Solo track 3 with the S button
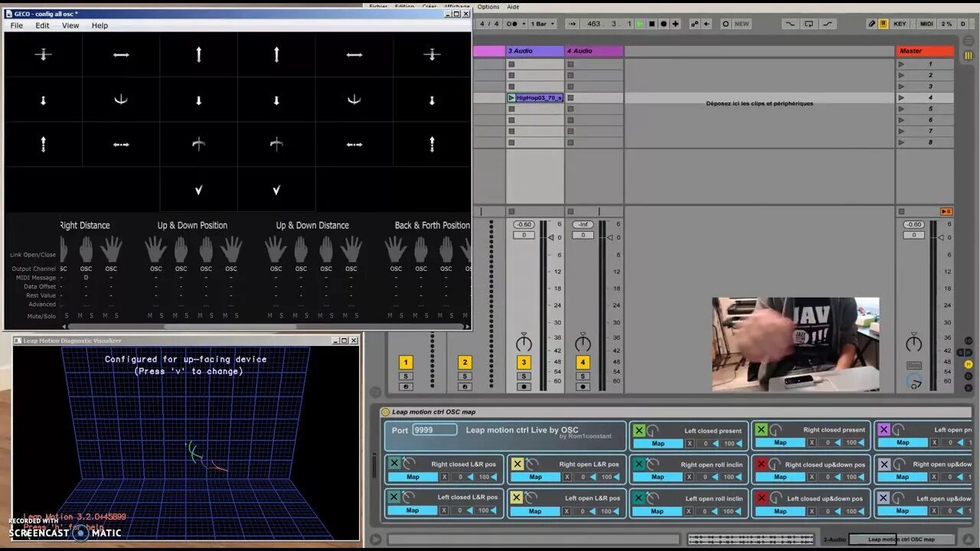 (524, 376)
